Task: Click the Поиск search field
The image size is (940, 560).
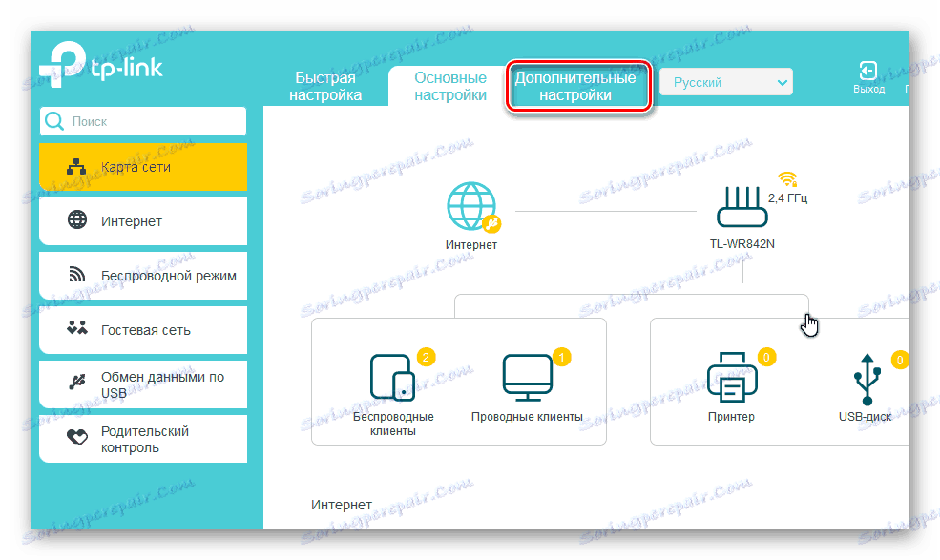Action: (142, 122)
